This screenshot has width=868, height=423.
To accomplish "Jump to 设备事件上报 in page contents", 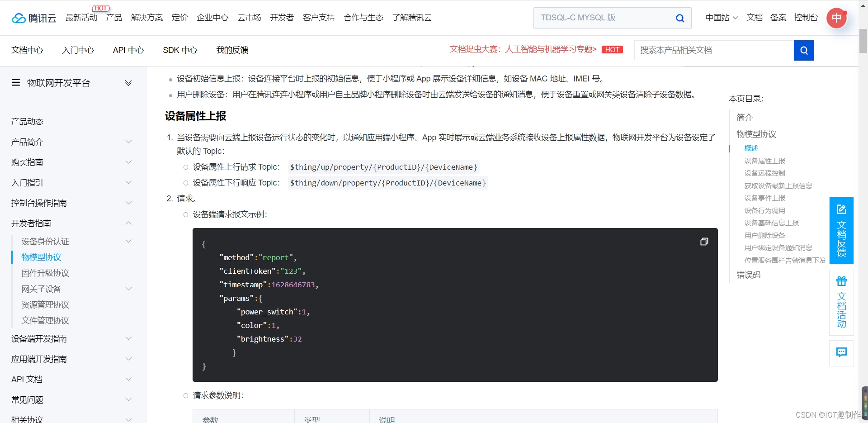I will [x=765, y=198].
